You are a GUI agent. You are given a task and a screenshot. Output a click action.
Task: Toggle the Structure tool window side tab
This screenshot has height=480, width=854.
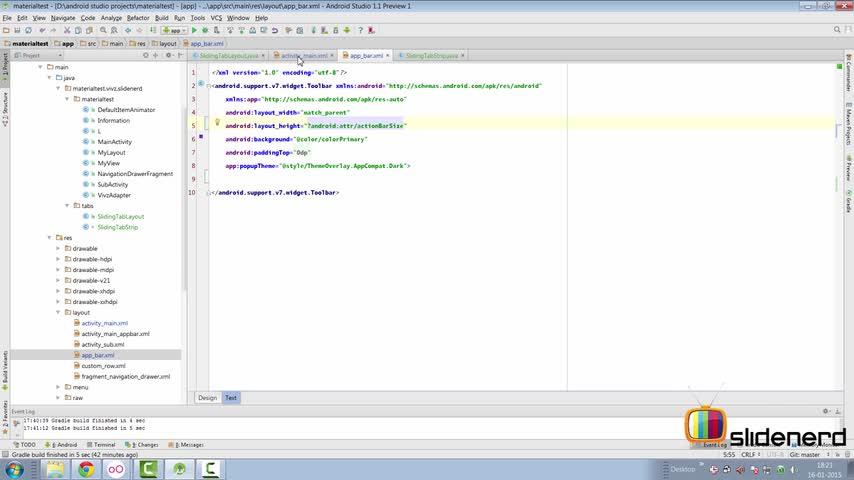[x=5, y=108]
